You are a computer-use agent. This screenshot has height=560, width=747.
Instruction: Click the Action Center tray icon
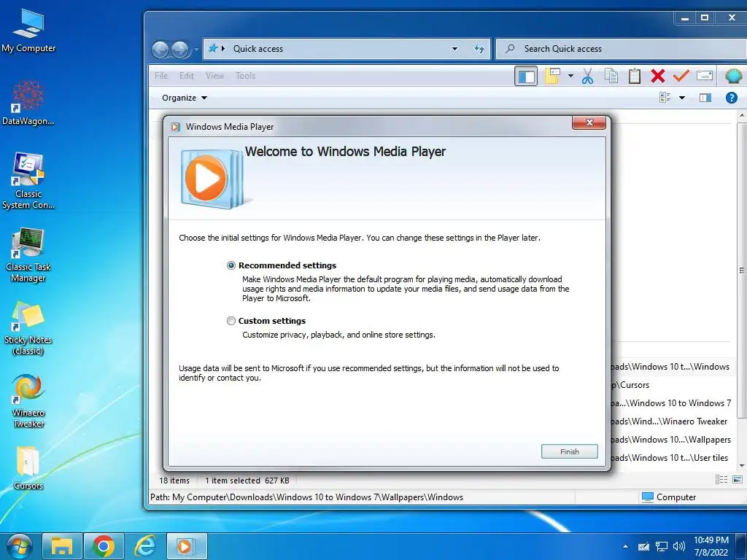(x=643, y=546)
